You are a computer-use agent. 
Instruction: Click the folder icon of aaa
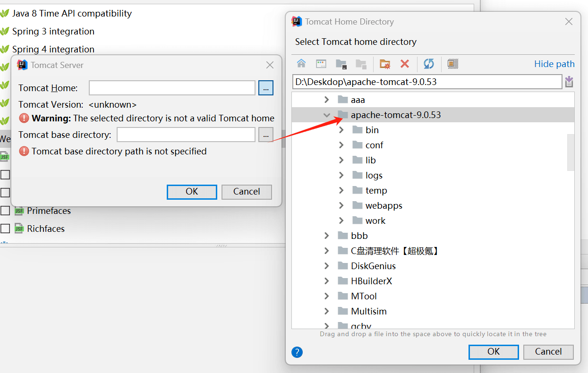click(343, 100)
